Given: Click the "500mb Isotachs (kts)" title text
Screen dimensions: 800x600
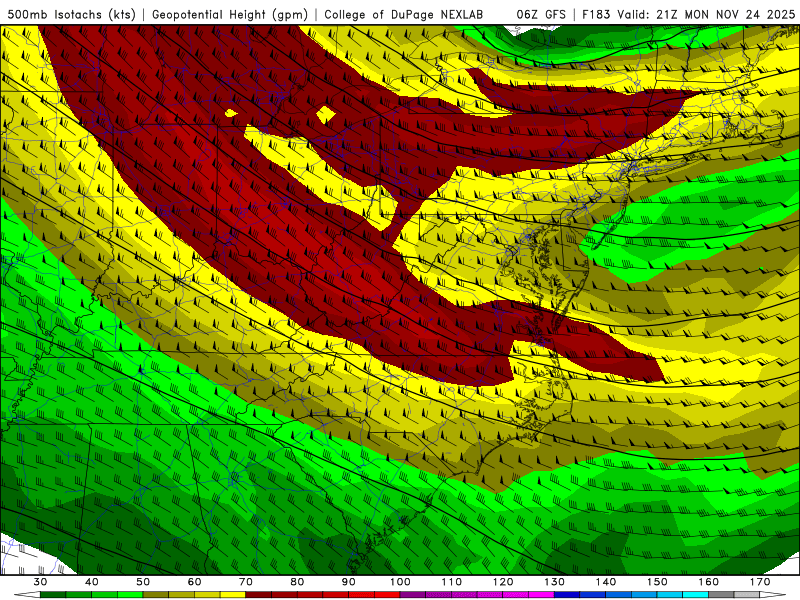Looking at the screenshot, I should pos(71,14).
